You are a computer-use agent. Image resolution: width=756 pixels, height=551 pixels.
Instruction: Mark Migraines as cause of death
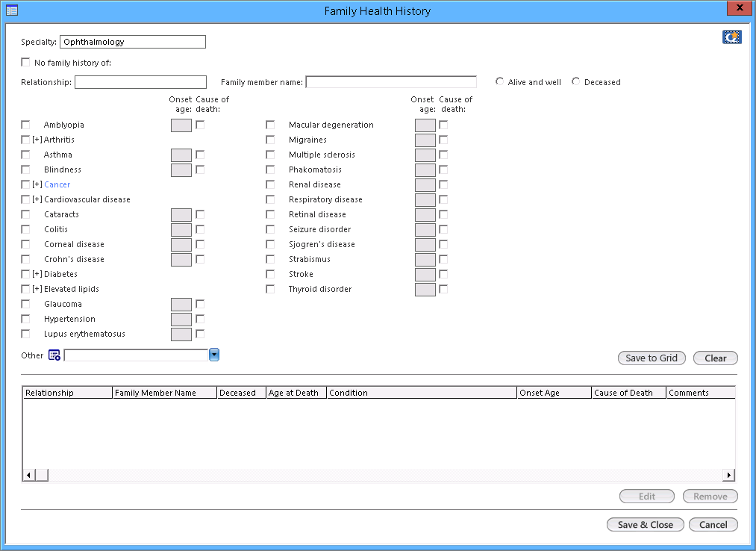coord(443,140)
